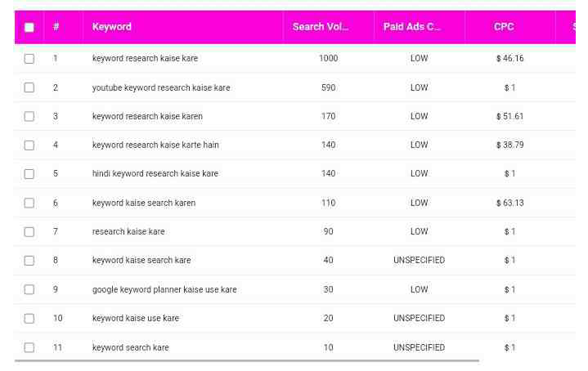Screen dimensions: 588x371
Task: Select checkbox for hindi keyword research row
Action: 29,174
